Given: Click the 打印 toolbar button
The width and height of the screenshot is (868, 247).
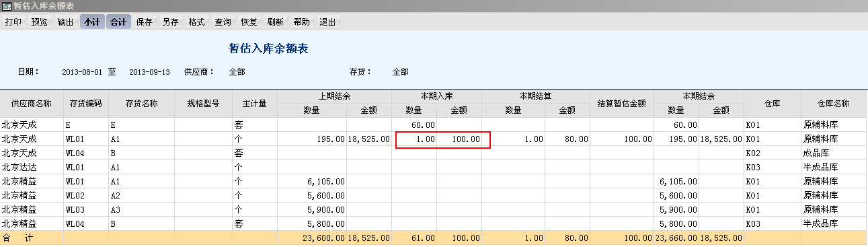Looking at the screenshot, I should tap(13, 22).
